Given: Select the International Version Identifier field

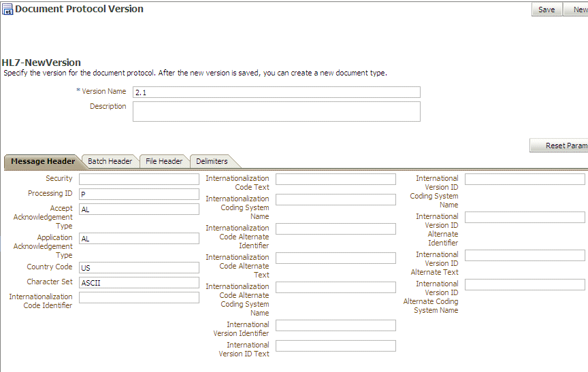Looking at the screenshot, I should click(x=336, y=326).
